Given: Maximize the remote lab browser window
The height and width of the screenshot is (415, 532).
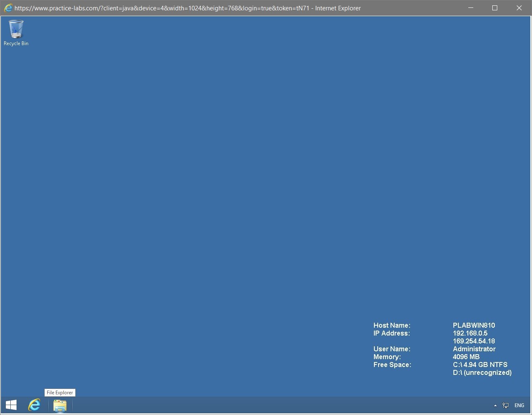Looking at the screenshot, I should tap(495, 7).
